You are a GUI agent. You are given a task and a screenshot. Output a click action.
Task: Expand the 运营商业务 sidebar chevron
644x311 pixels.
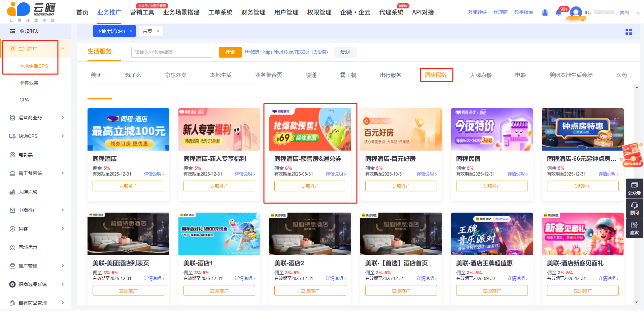[x=63, y=118]
